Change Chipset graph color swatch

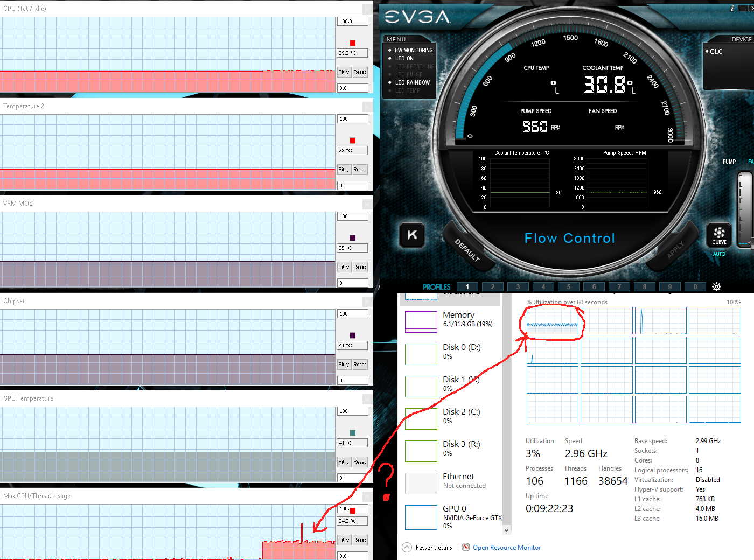(x=353, y=335)
